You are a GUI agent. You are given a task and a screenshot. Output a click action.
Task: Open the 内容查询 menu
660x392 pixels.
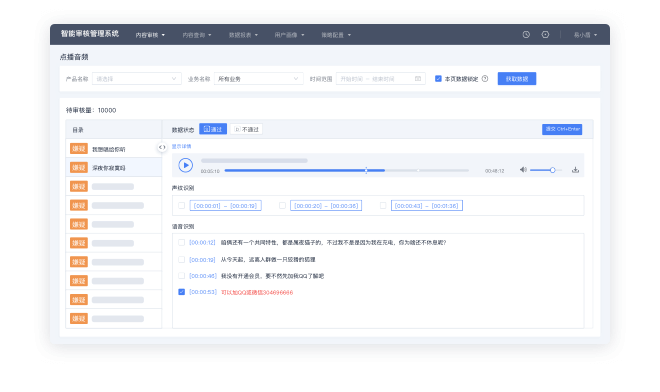[x=197, y=35]
